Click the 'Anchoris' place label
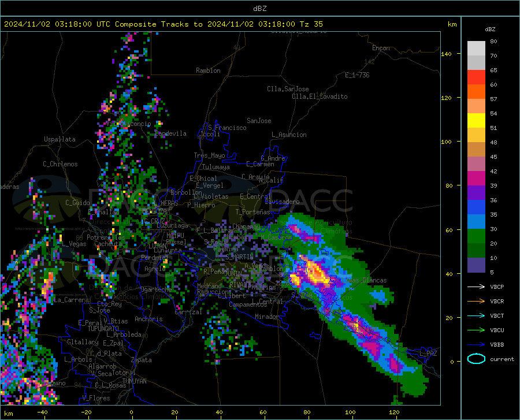This screenshot has height=420, width=520. (148, 319)
